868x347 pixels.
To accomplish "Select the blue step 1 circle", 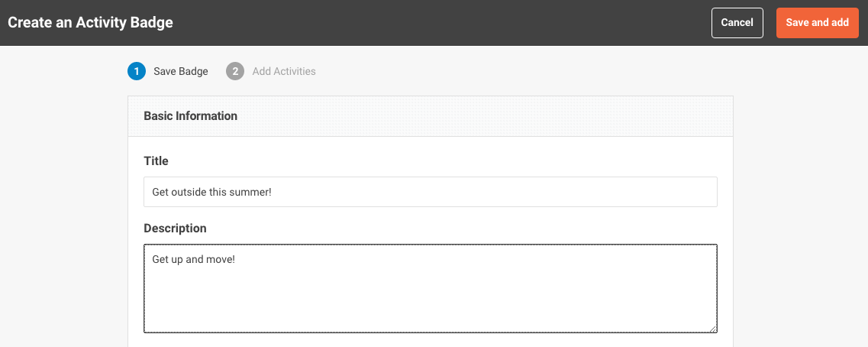I will [x=136, y=72].
